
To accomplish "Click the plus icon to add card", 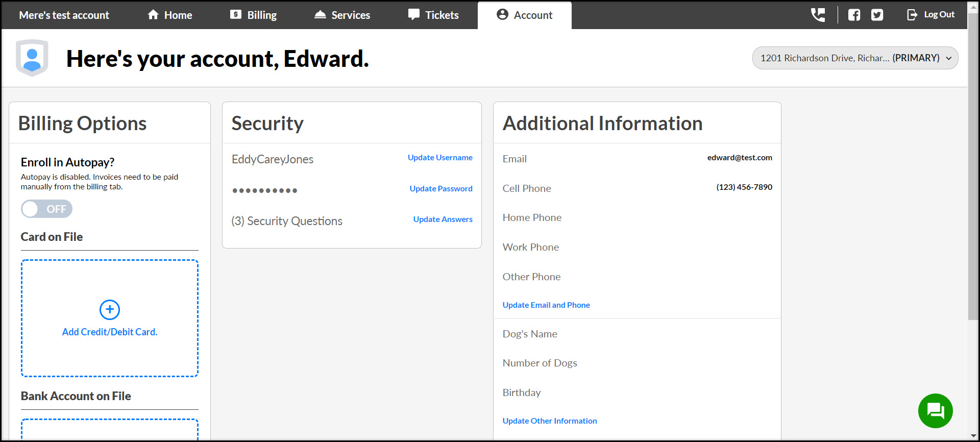I will (109, 309).
